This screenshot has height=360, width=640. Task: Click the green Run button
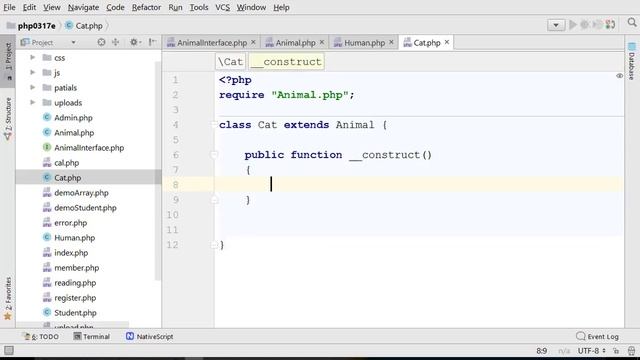click(x=573, y=25)
